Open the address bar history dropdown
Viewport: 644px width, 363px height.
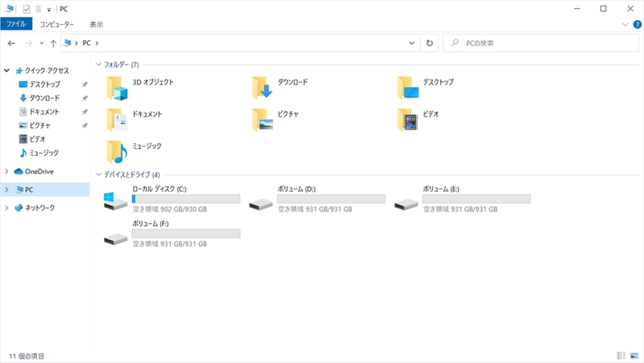point(412,43)
